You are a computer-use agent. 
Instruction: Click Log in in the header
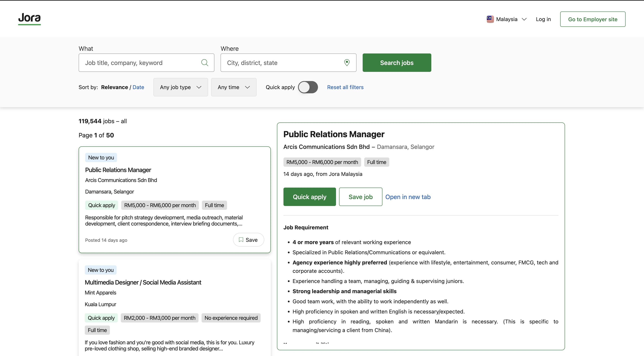point(543,19)
